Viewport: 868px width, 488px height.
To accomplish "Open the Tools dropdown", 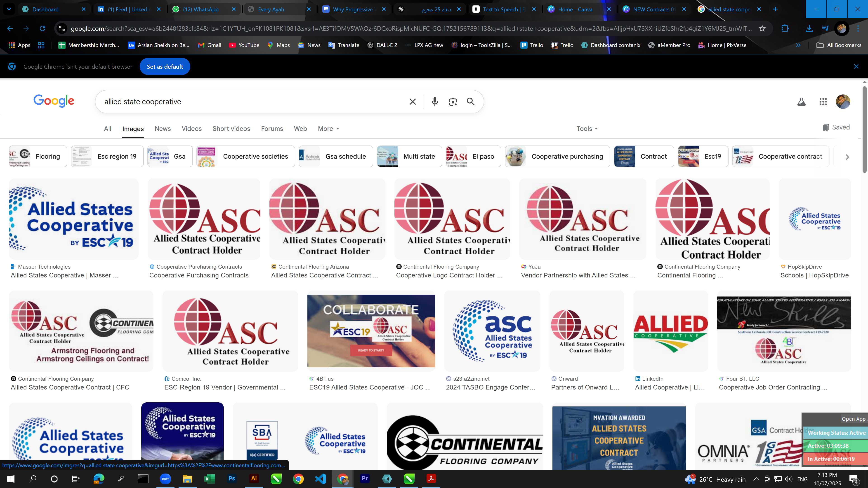I will click(x=587, y=129).
